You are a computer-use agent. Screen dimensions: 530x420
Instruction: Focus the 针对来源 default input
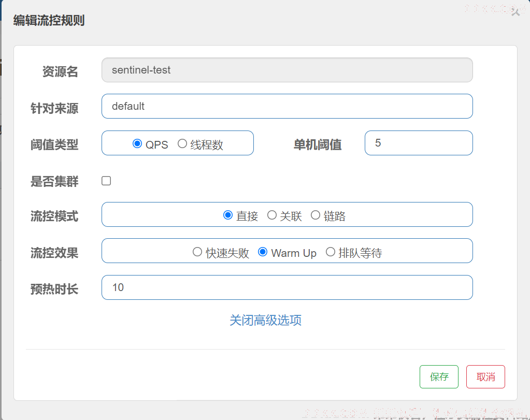tap(287, 106)
